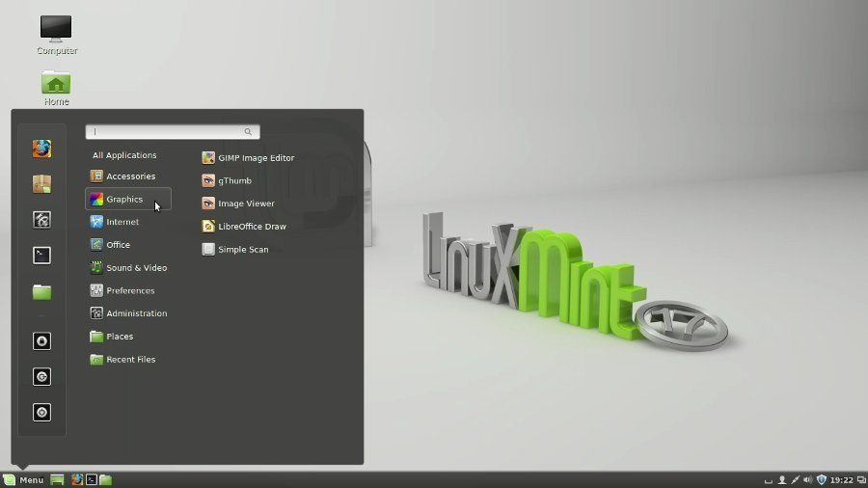Viewport: 868px width, 488px height.
Task: Click the Lock Screen icon in menu sidebar
Action: click(x=41, y=340)
